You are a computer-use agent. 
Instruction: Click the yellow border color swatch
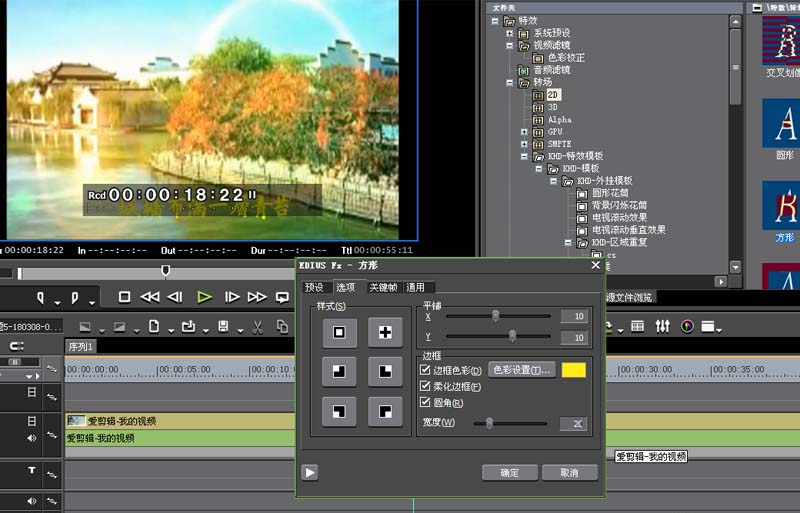point(573,370)
